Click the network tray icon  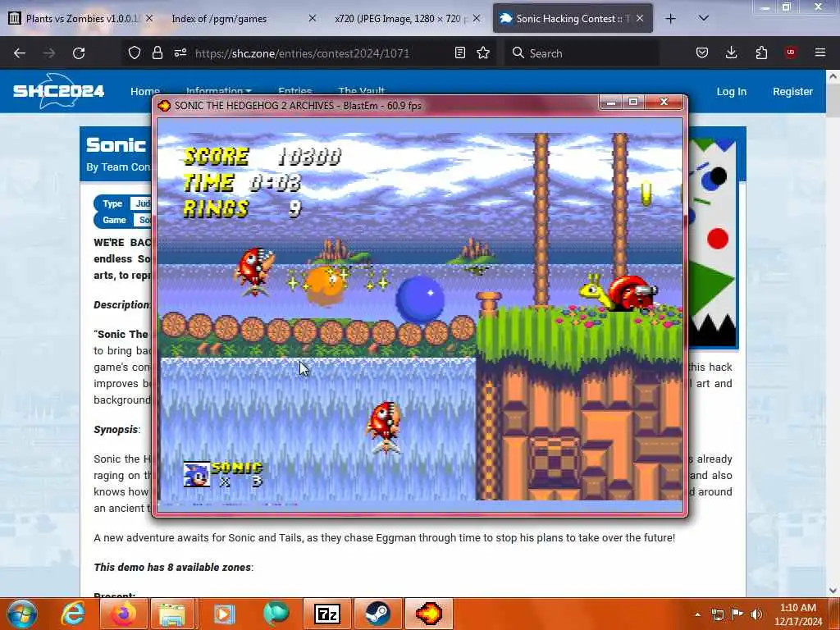point(717,614)
